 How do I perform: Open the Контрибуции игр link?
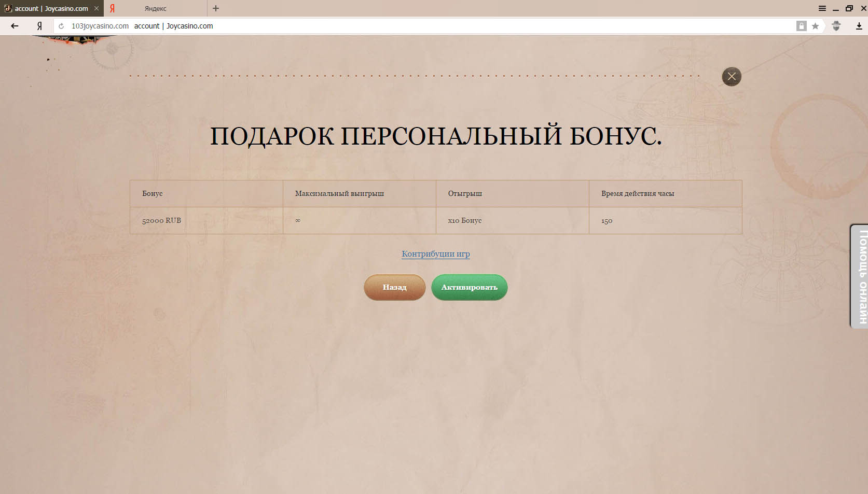pos(435,254)
